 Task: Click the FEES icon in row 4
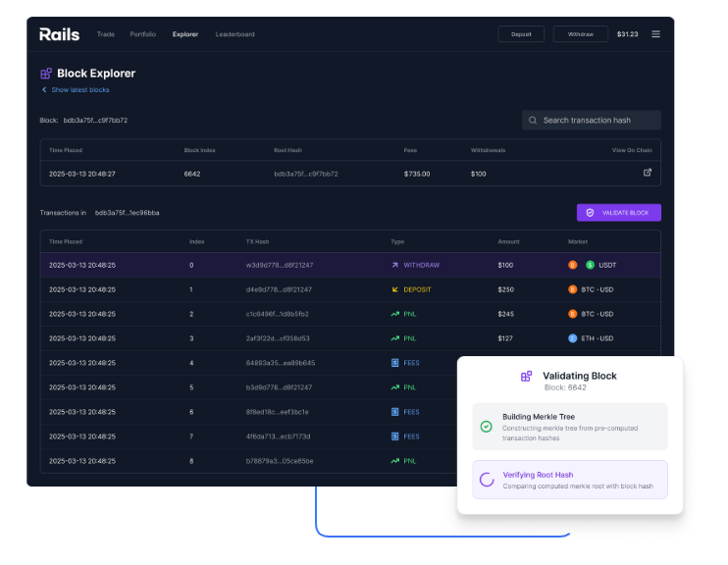click(x=394, y=363)
